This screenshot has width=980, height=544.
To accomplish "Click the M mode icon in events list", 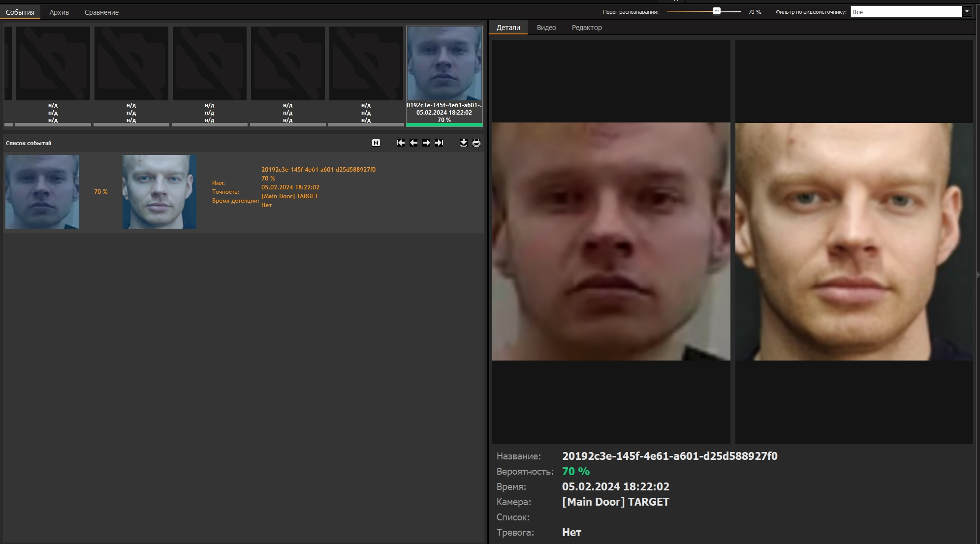I will click(376, 143).
